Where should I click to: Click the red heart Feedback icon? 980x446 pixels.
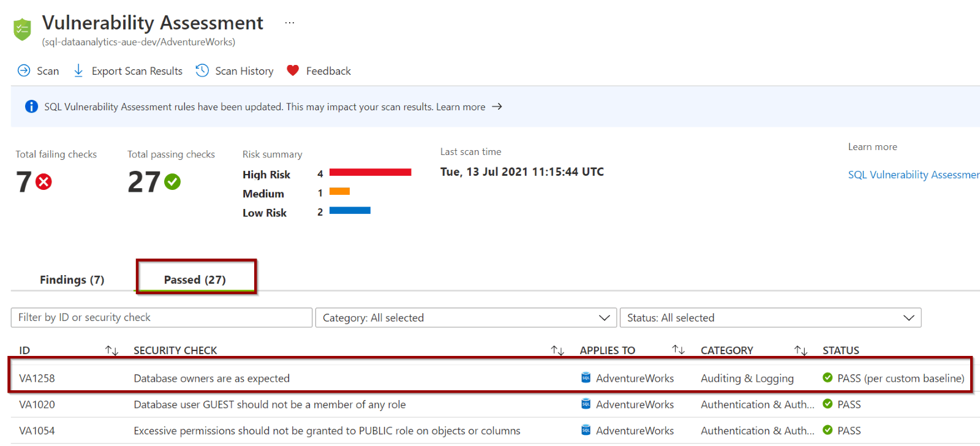coord(293,70)
